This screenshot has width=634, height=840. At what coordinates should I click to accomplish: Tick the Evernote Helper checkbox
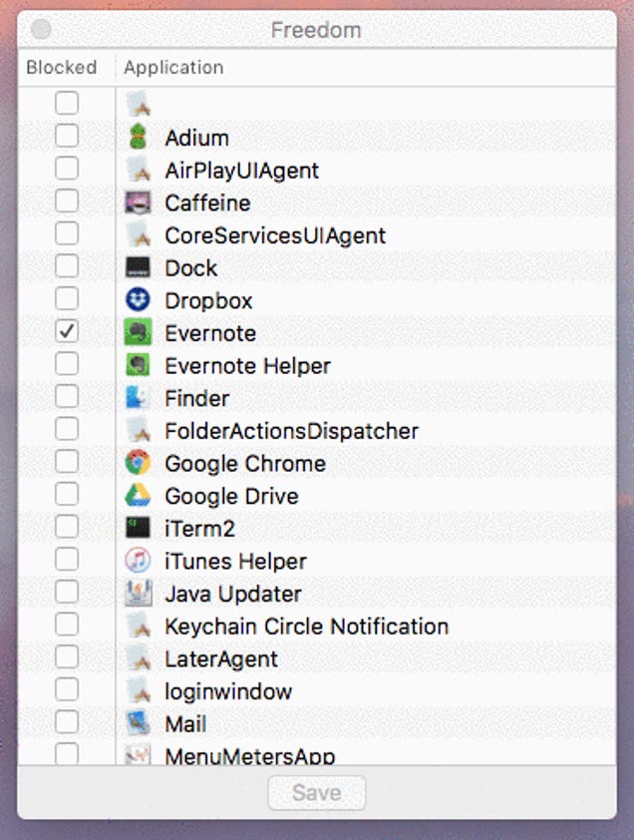(x=67, y=364)
